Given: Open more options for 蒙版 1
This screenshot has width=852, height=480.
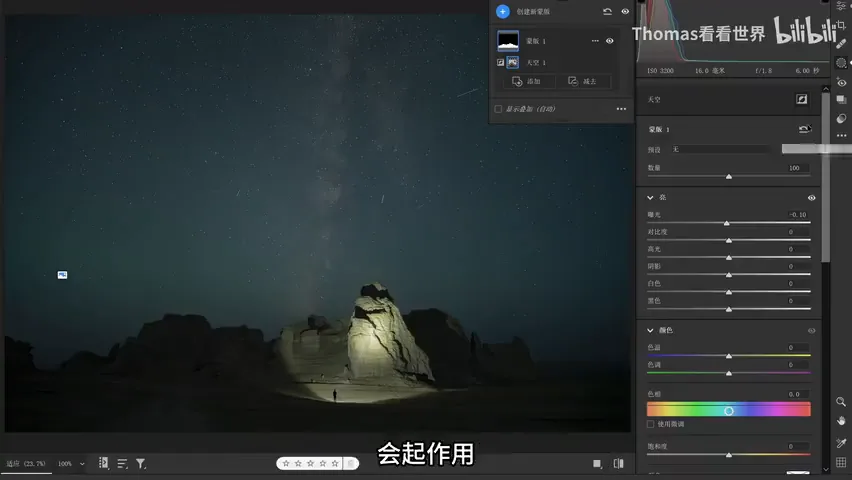Looking at the screenshot, I should coord(595,41).
